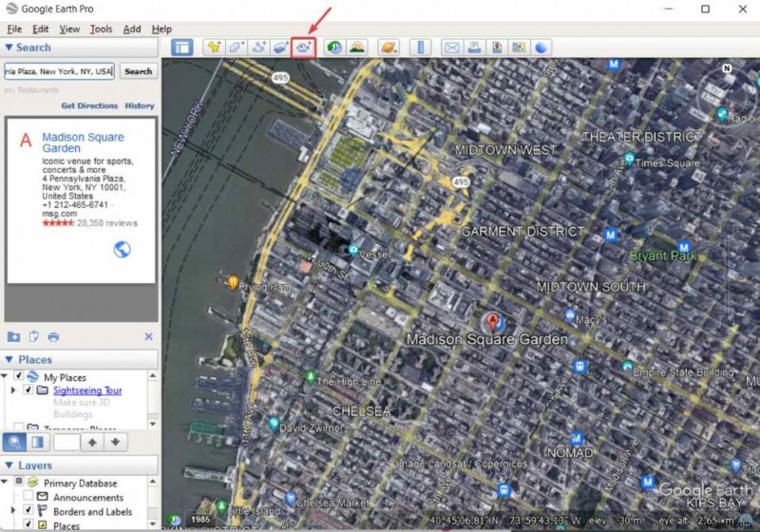Open Google Earth on web globe icon
Screen dimensions: 760x532
tap(541, 47)
